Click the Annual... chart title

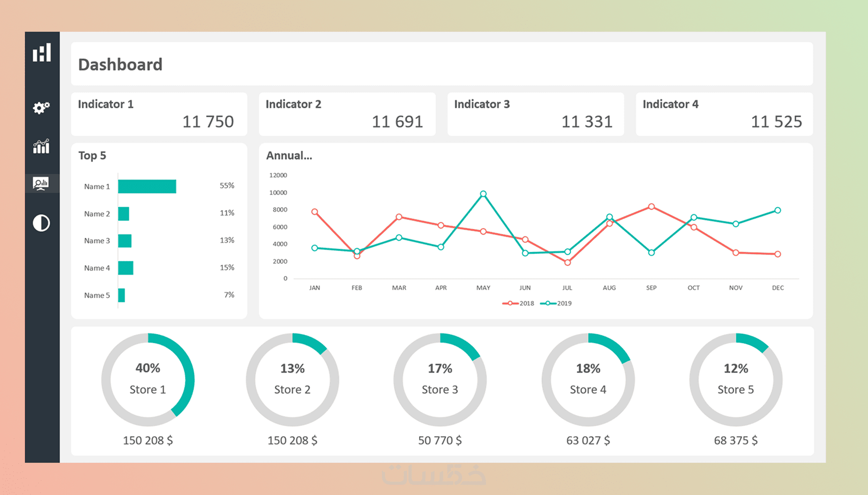pyautogui.click(x=289, y=156)
